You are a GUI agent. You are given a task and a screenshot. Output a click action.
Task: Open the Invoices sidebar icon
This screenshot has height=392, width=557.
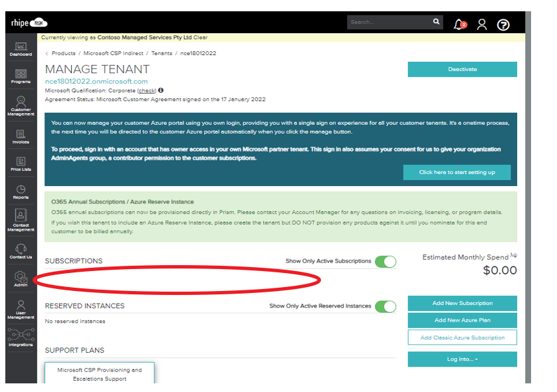coord(21,137)
